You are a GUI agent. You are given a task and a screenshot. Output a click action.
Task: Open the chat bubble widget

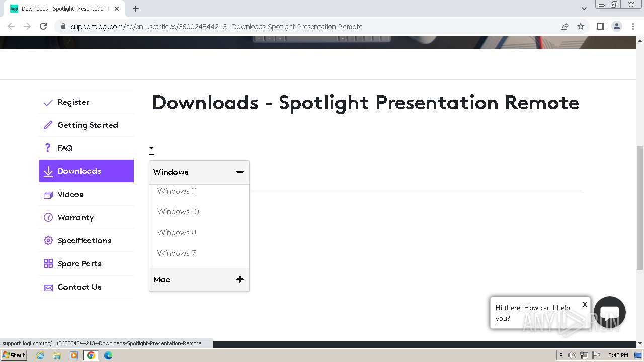point(610,312)
